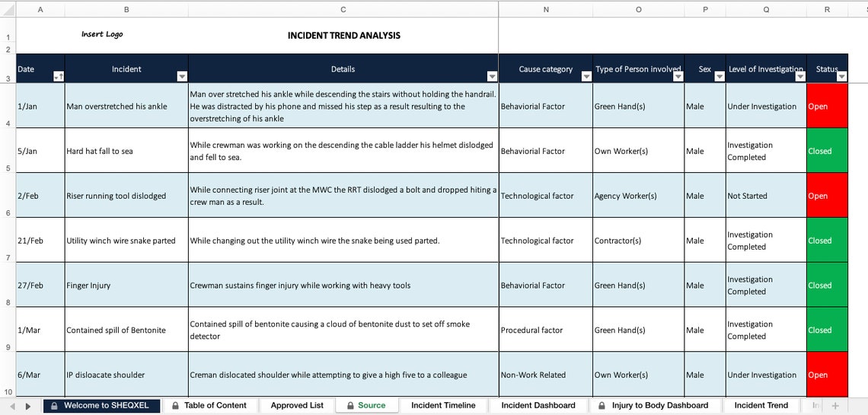Click lock icon on Injury to Body Dashboard tab
This screenshot has height=415, width=868.
coord(602,406)
